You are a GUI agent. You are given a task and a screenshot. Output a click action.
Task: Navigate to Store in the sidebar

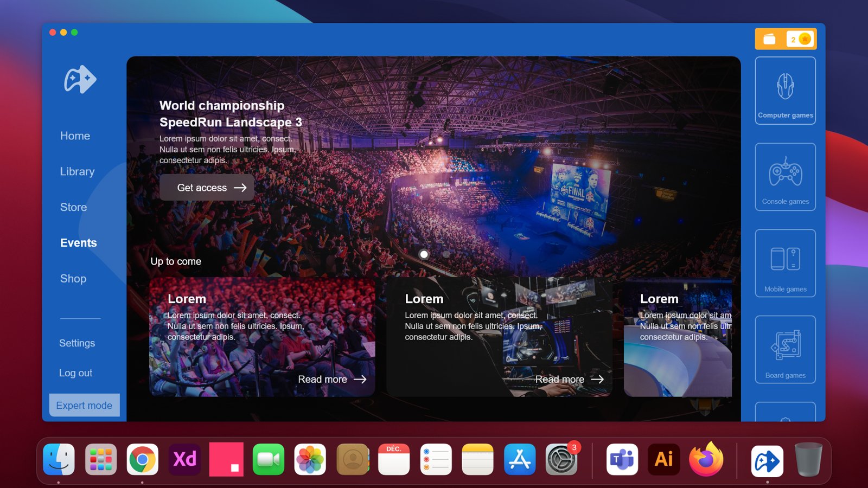pyautogui.click(x=73, y=207)
